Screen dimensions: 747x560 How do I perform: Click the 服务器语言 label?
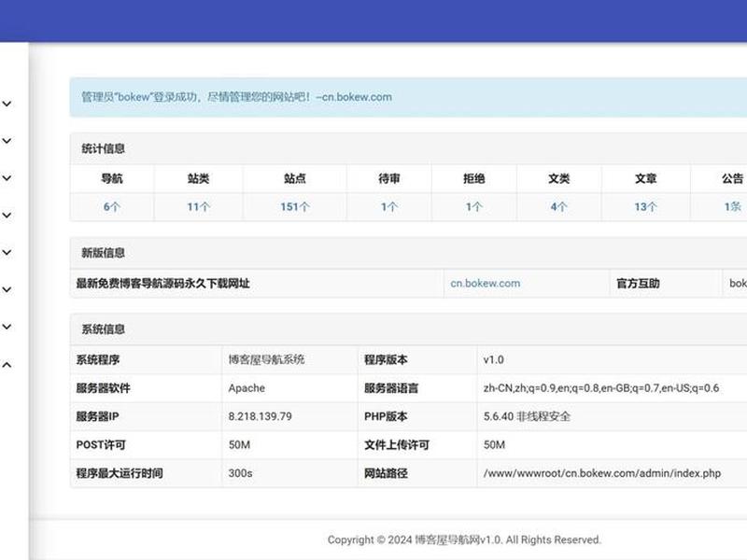click(x=391, y=388)
